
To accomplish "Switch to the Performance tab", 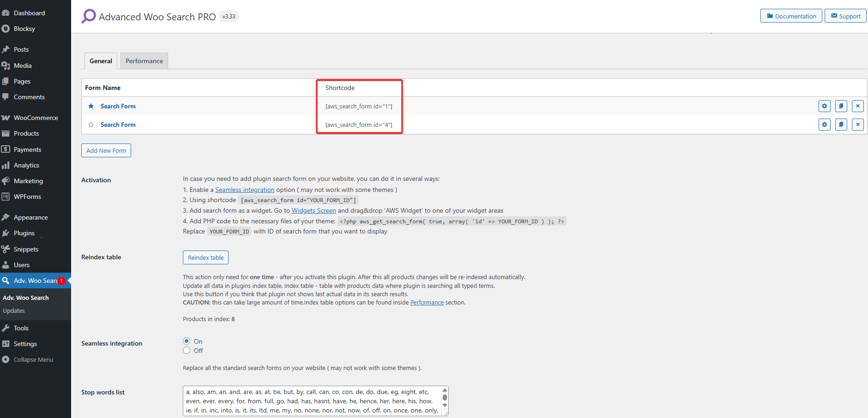I will pyautogui.click(x=144, y=61).
